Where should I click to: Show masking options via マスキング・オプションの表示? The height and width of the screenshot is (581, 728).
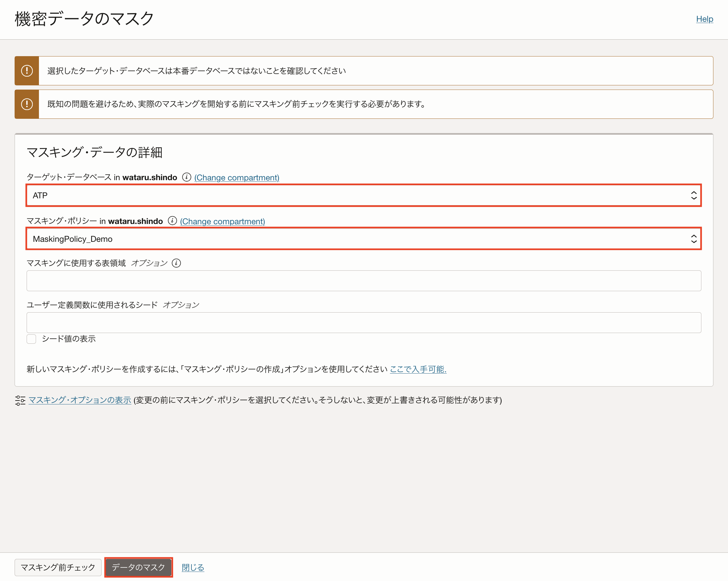[80, 400]
